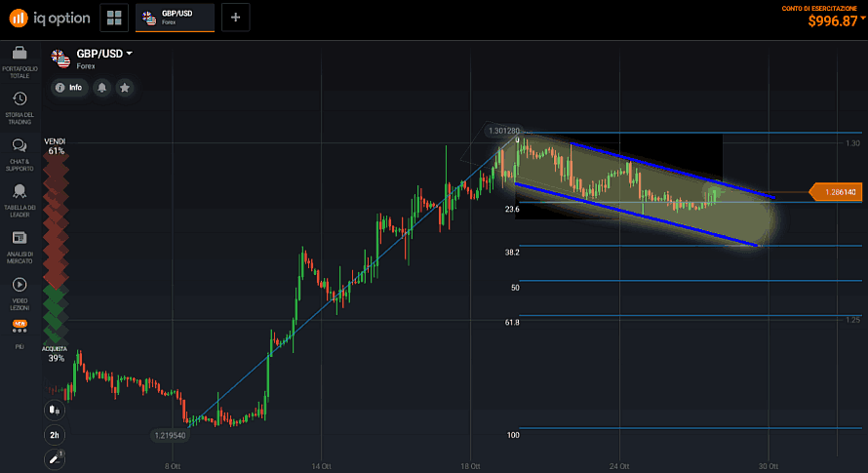
Task: Add a new asset tab with plus
Action: (x=236, y=17)
